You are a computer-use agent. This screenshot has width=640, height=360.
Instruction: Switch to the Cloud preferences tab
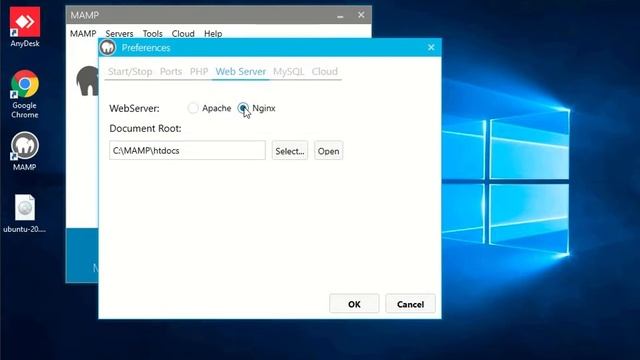click(x=324, y=71)
